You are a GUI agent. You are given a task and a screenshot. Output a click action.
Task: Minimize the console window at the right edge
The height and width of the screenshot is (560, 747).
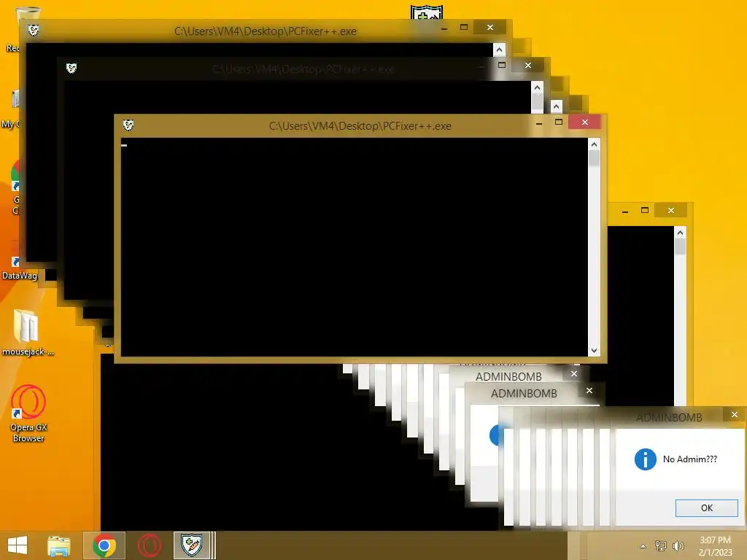[625, 211]
